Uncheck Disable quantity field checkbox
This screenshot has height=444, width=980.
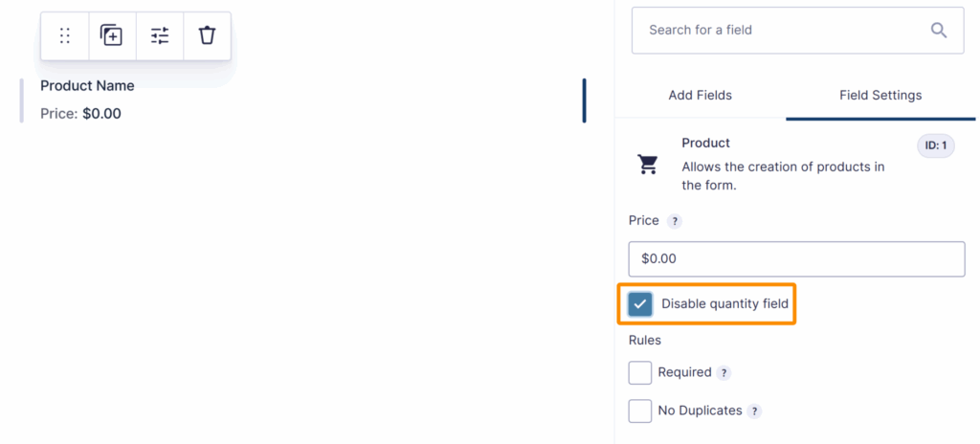(640, 304)
